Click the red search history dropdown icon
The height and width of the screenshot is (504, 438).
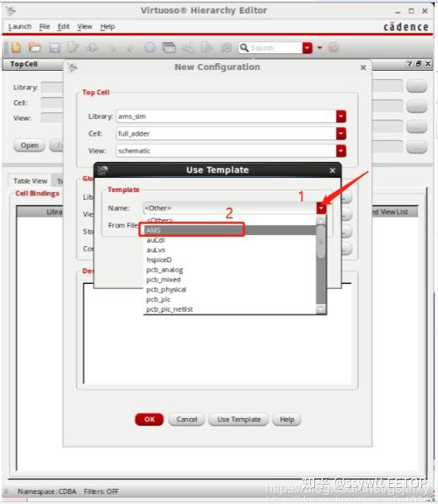(307, 48)
